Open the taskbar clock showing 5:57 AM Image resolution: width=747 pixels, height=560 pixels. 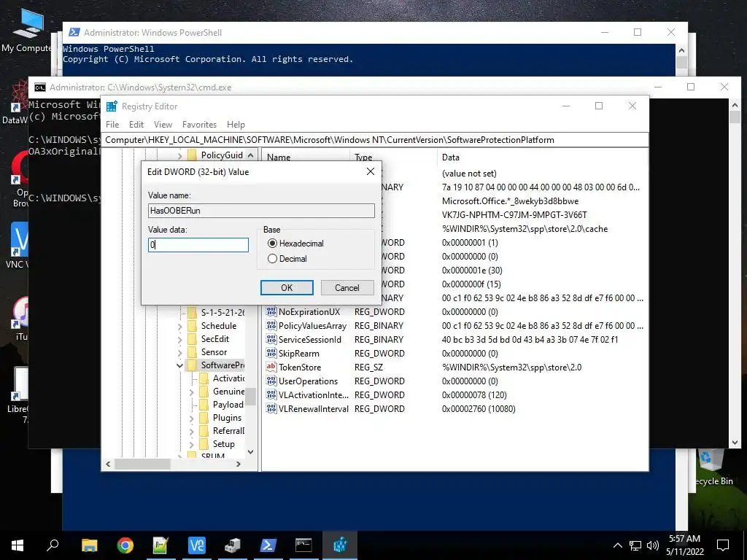point(684,545)
